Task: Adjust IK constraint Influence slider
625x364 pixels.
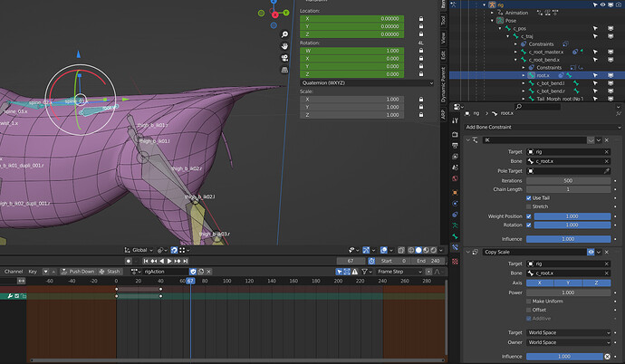Action: point(569,239)
